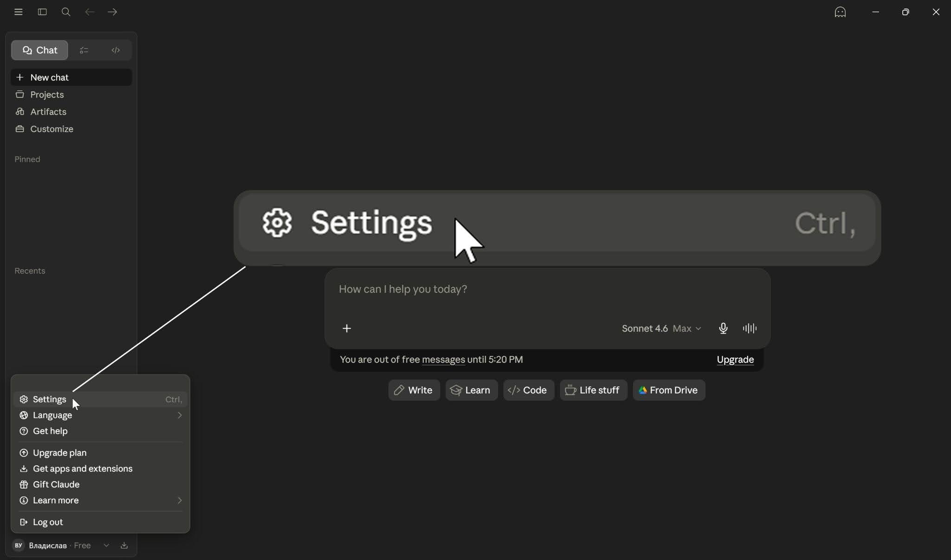Expand the Language submenu

[100, 415]
